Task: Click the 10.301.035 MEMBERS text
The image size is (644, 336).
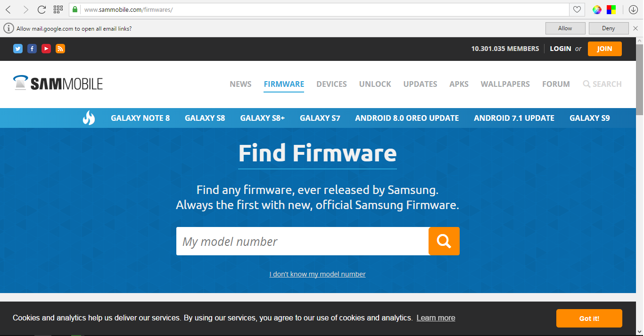Action: click(505, 49)
